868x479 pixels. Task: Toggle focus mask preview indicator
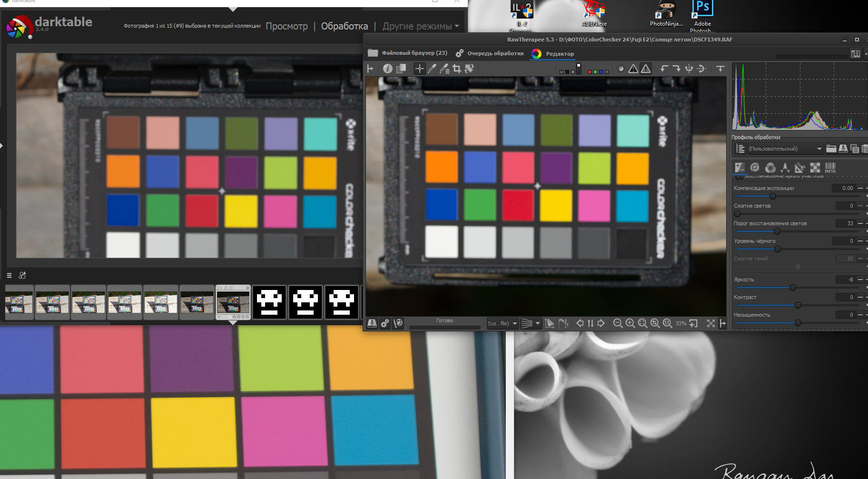621,69
